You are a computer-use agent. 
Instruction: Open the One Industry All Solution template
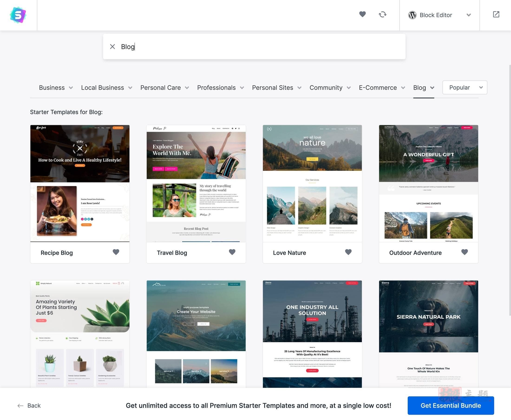(x=312, y=334)
